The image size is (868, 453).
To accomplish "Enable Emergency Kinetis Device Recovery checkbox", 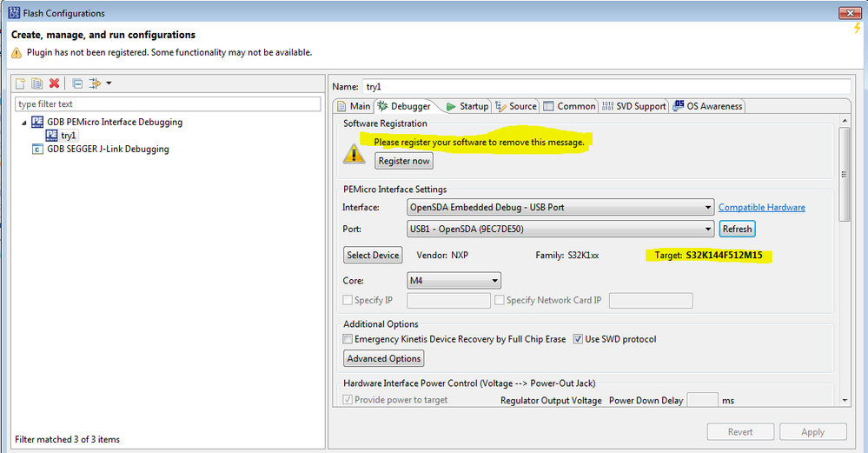I will [x=348, y=339].
